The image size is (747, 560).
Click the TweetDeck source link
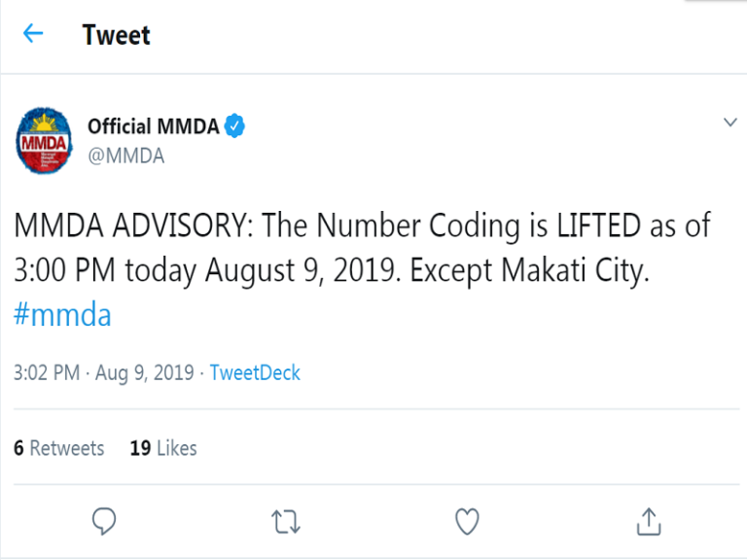[255, 373]
